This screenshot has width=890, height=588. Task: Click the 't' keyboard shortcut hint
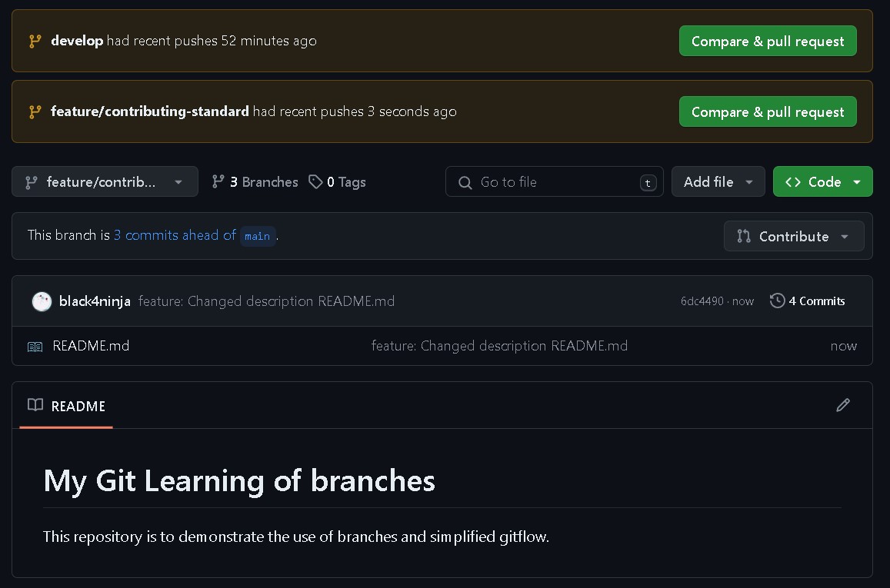tap(648, 183)
